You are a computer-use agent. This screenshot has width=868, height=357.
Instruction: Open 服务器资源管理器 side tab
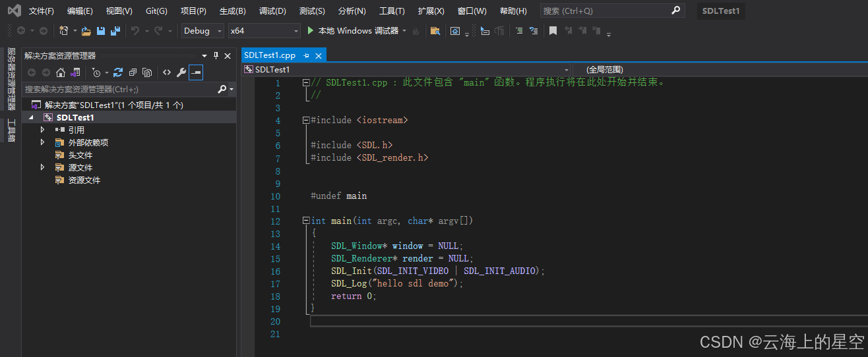11,78
